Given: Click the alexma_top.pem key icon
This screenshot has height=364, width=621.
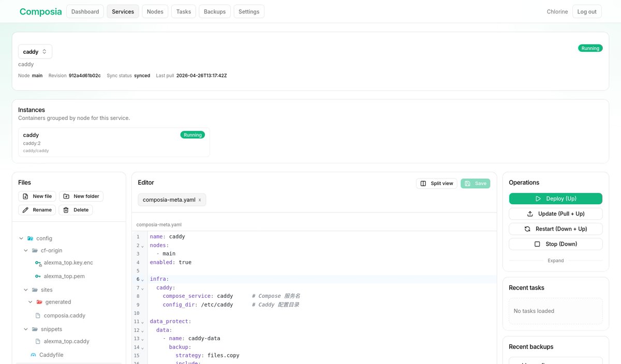Looking at the screenshot, I should click(x=38, y=277).
